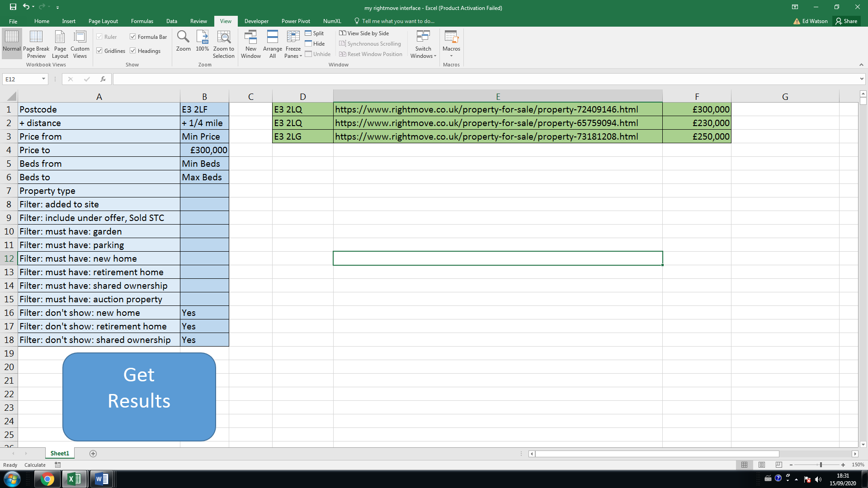Toggle the Headings checkbox
This screenshot has height=488, width=868.
pyautogui.click(x=133, y=51)
